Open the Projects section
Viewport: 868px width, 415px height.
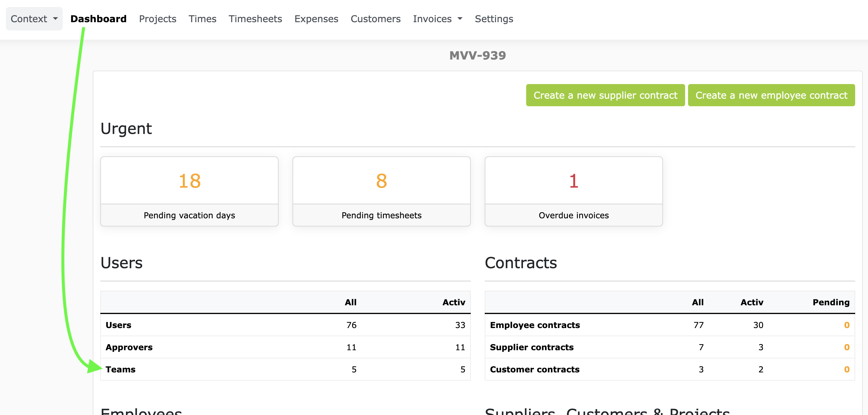coord(157,19)
